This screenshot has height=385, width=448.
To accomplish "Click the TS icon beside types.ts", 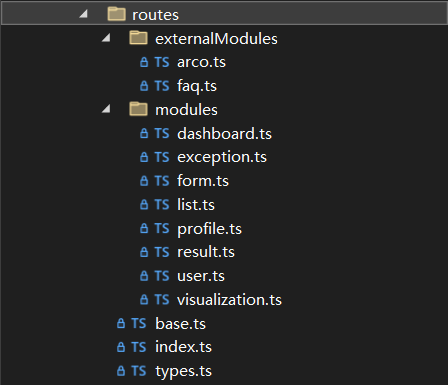I will pos(139,371).
